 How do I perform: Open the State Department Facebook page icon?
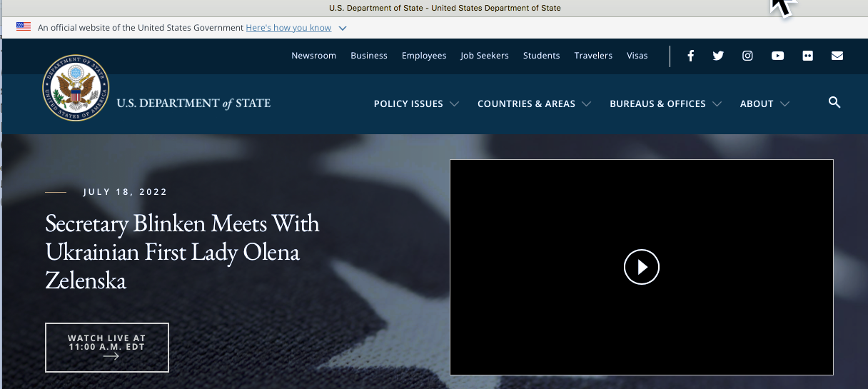tap(690, 56)
